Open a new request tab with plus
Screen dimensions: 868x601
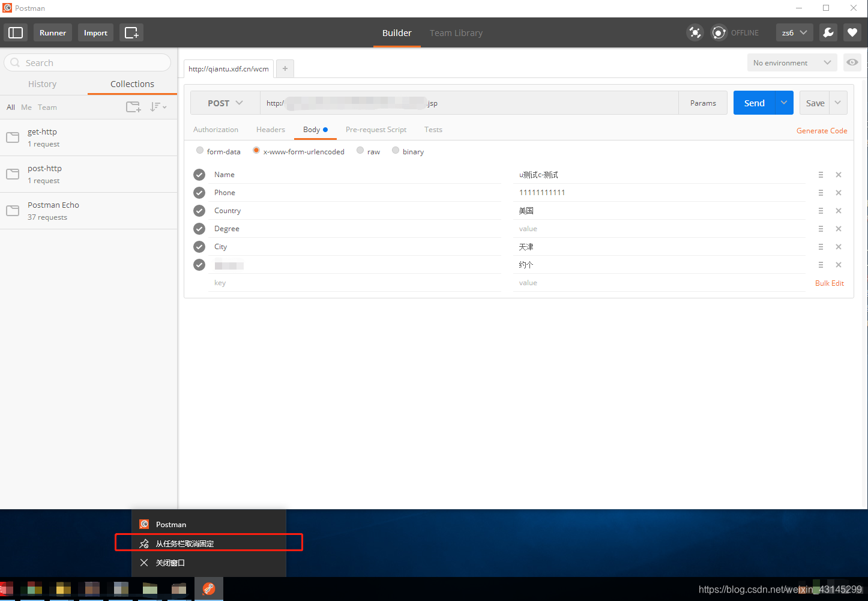tap(285, 68)
